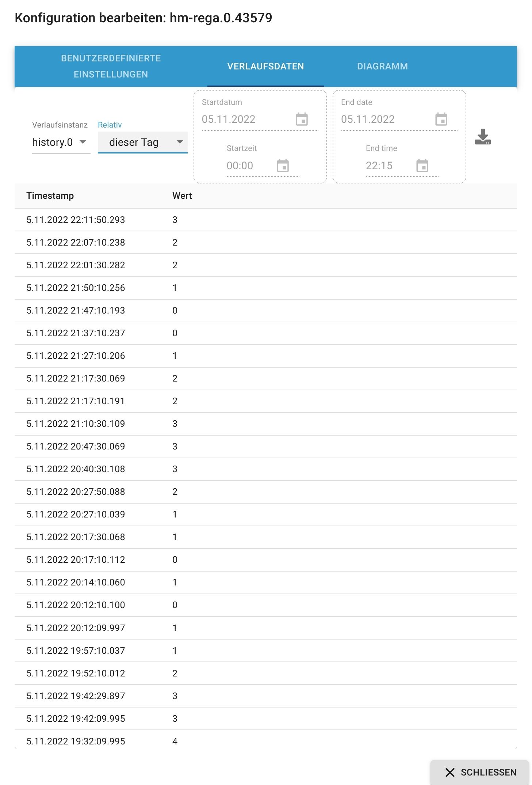Open the End date calendar picker icon

441,119
